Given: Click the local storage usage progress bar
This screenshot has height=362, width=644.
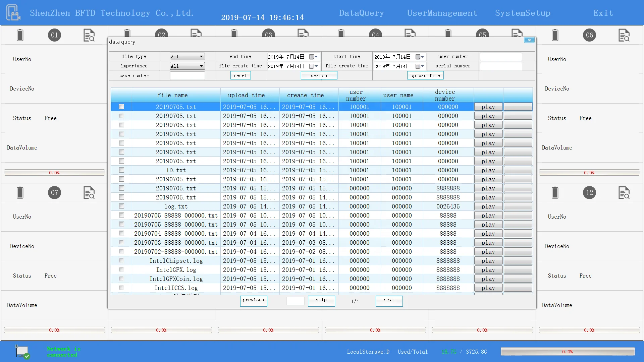Looking at the screenshot, I should coord(568,352).
